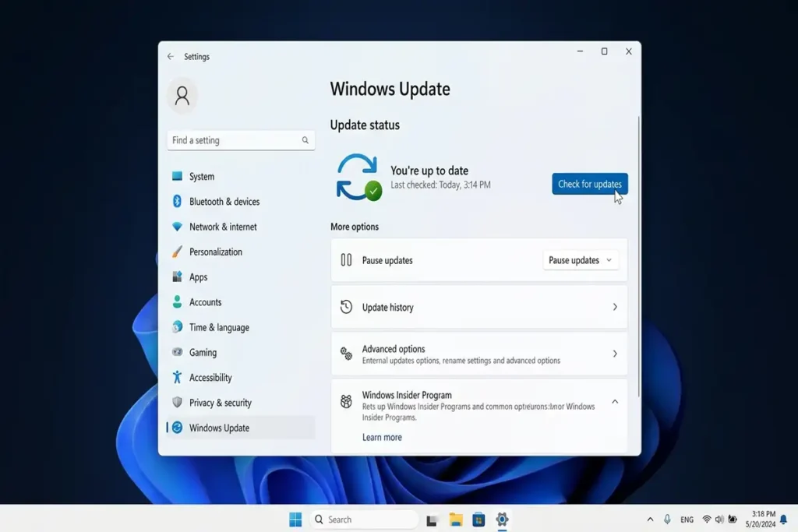Collapse the Windows Insider Program section
798x532 pixels.
click(x=615, y=401)
